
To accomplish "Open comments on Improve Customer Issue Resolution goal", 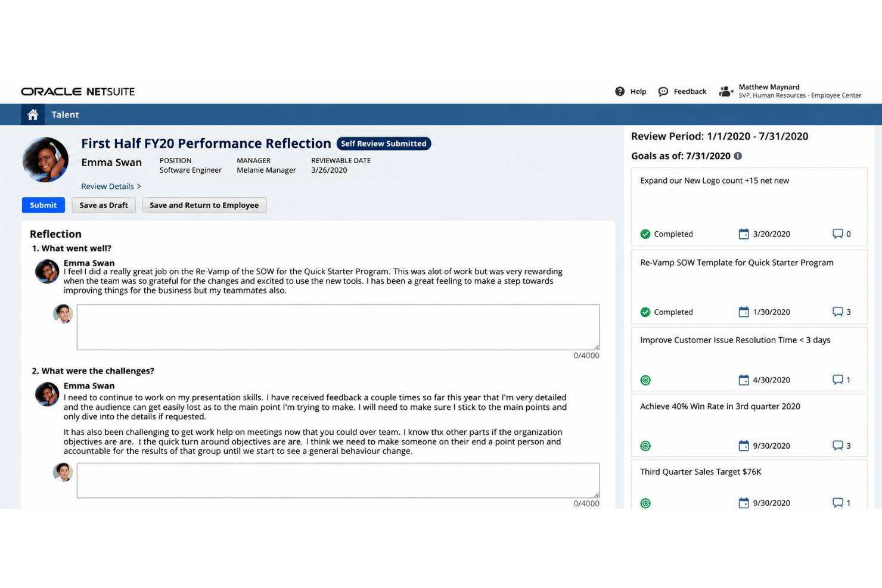I will pos(837,379).
